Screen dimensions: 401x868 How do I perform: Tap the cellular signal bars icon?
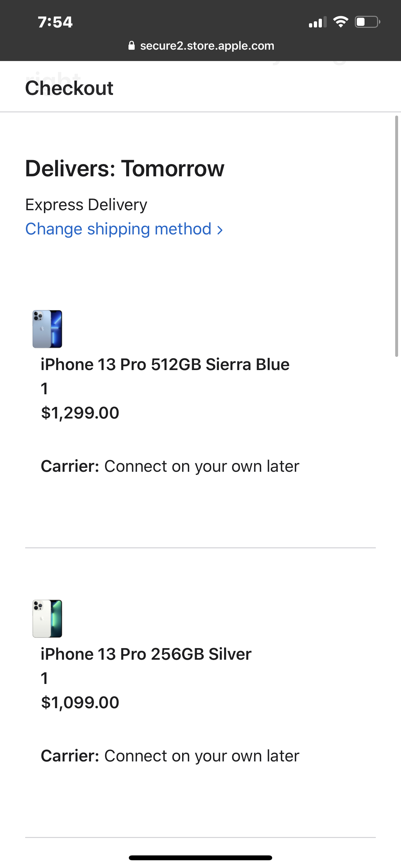point(317,22)
